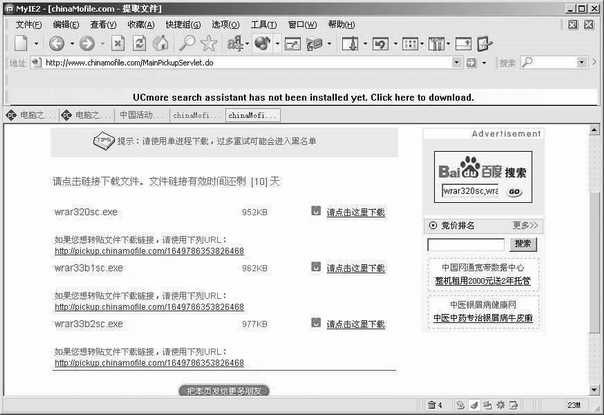Viewport: 604px width, 415px height.
Task: Click the Baidu search input field
Action: click(x=470, y=191)
